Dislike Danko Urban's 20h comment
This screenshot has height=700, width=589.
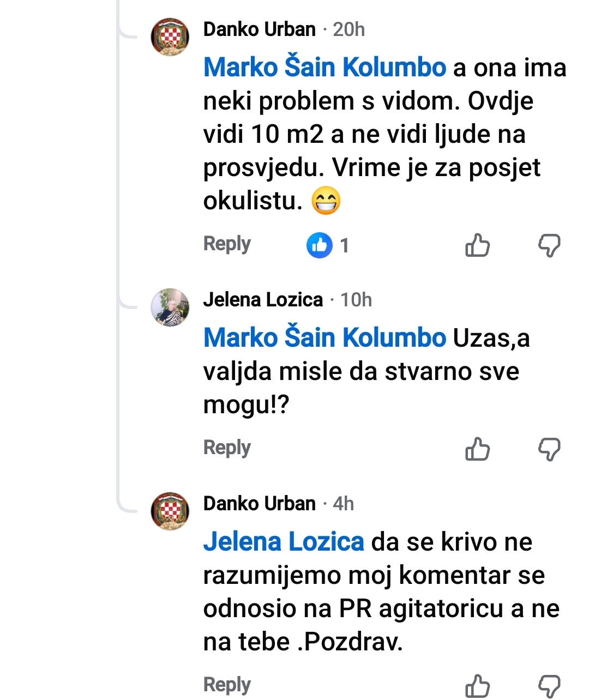coord(549,245)
